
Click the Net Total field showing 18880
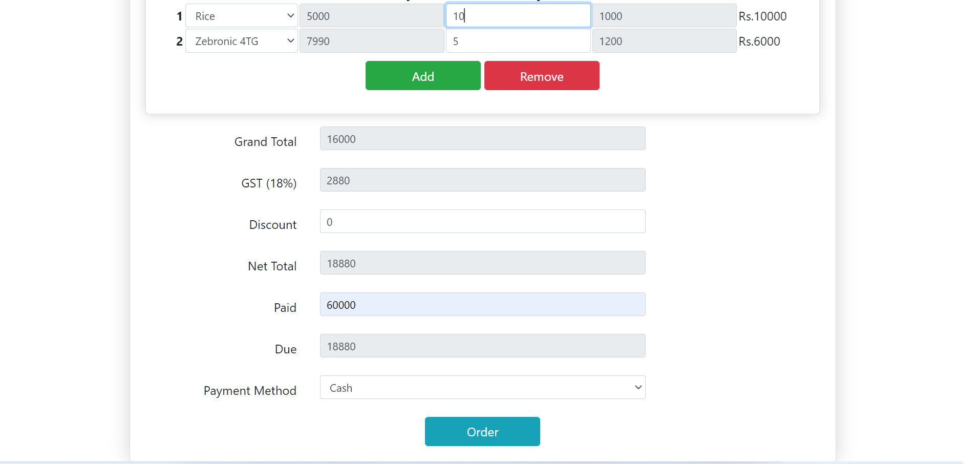482,263
